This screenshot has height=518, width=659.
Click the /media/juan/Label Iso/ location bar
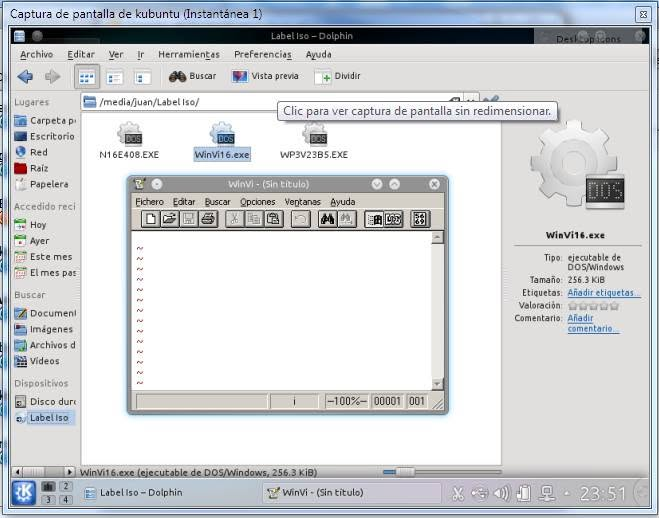pyautogui.click(x=265, y=102)
